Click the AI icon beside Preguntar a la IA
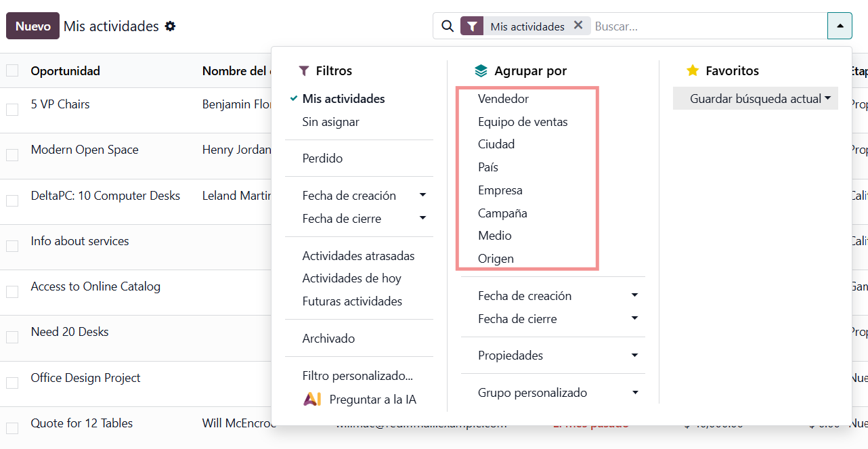 312,400
